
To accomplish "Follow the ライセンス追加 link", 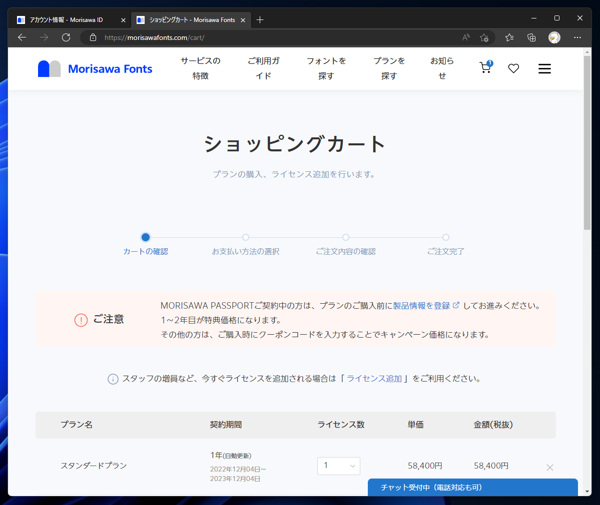I will coord(374,379).
